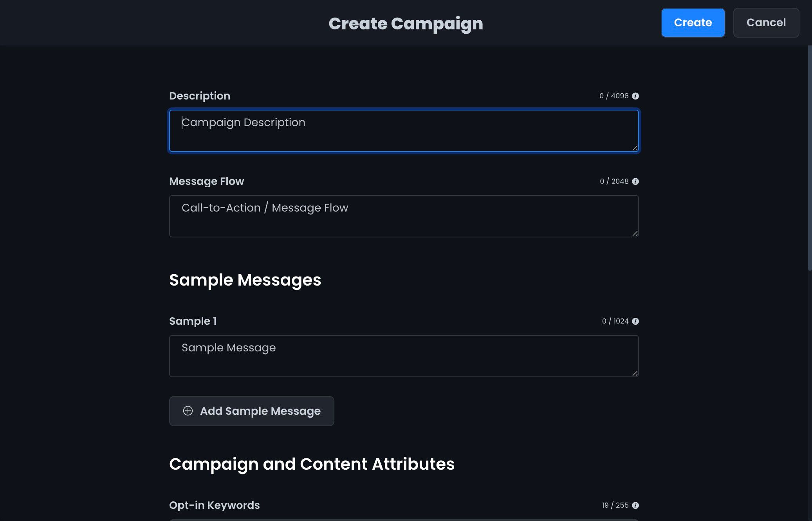This screenshot has width=812, height=521.
Task: Cancel the campaign creation
Action: [x=766, y=23]
